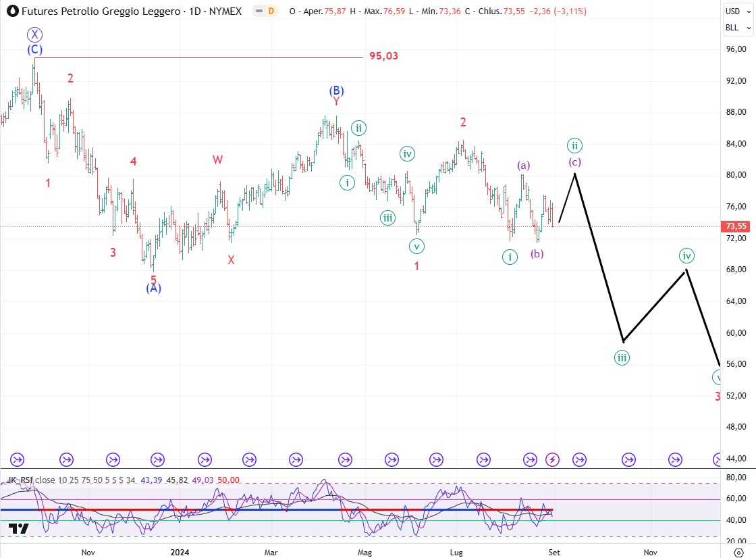
Task: Click the oil drop symbol logo
Action: pyautogui.click(x=13, y=11)
